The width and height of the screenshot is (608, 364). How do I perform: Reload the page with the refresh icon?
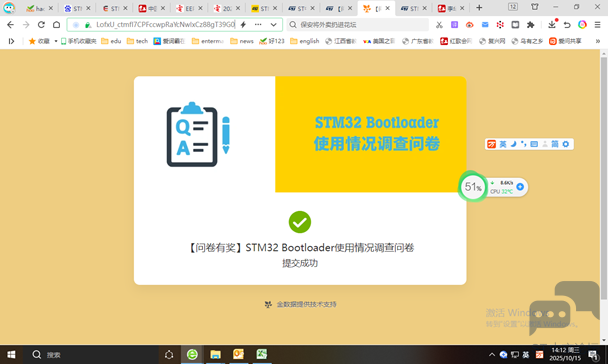(x=41, y=25)
